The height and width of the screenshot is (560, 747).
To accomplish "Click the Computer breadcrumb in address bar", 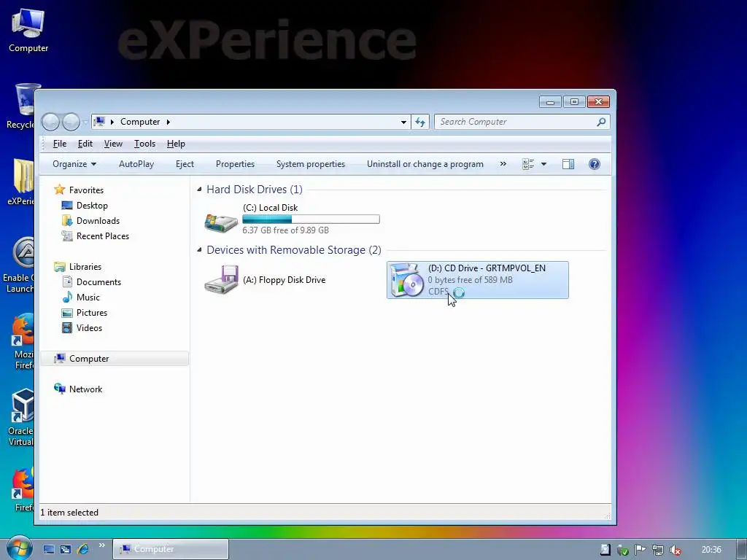I will pyautogui.click(x=140, y=122).
